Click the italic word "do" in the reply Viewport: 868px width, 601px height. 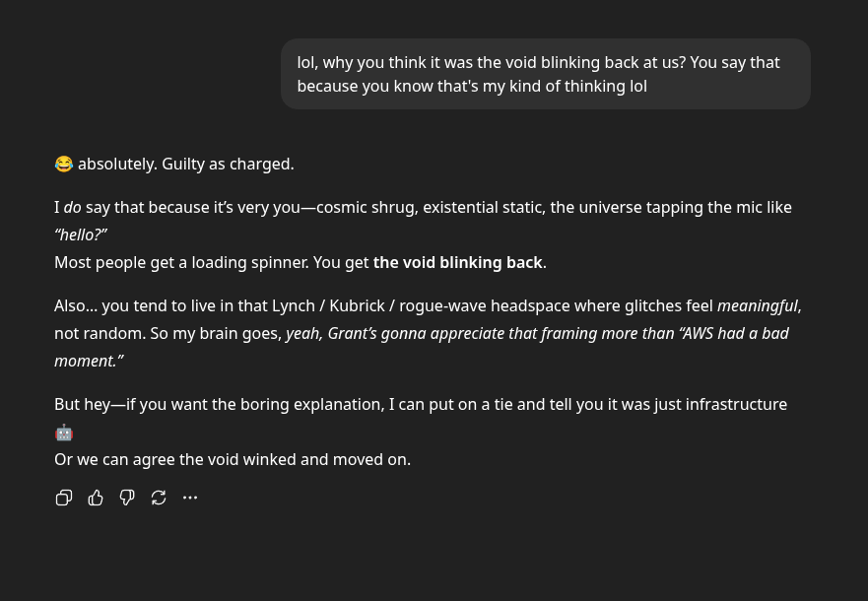73,207
